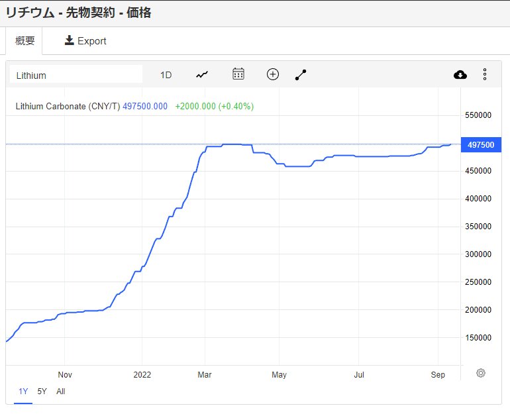
Task: Click the Nov date axis label
Action: [x=65, y=375]
